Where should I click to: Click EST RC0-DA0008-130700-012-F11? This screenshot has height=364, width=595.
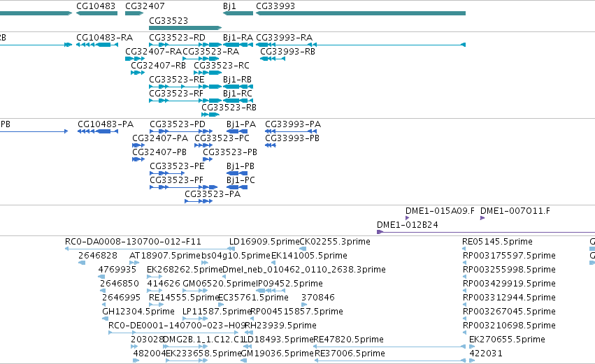[x=150, y=249]
